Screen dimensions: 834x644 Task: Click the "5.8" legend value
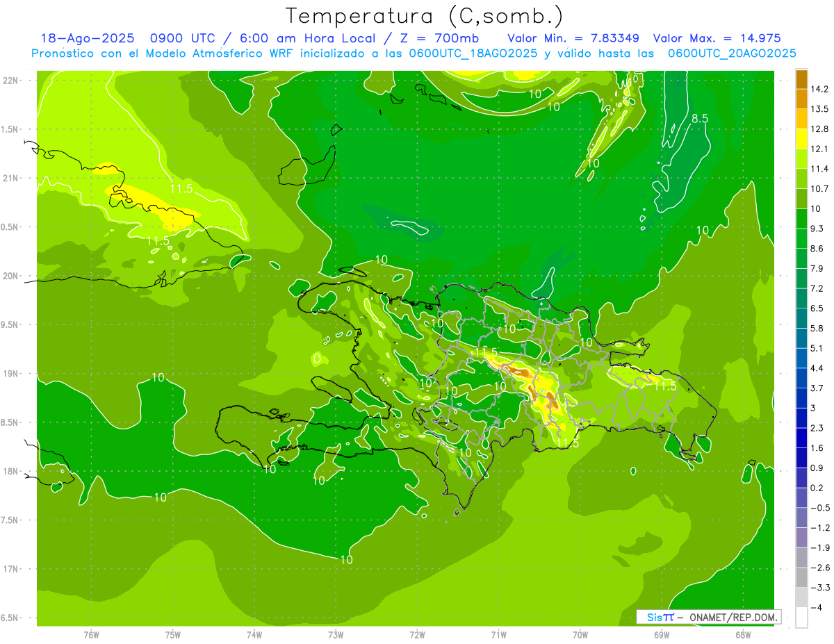[817, 328]
